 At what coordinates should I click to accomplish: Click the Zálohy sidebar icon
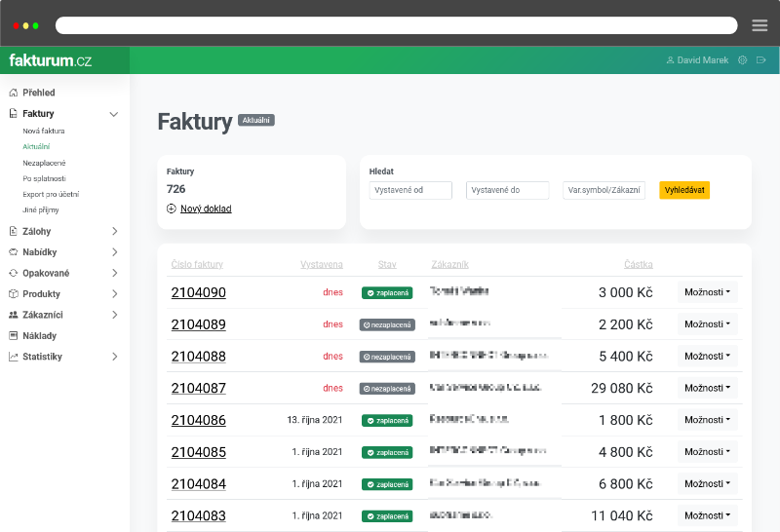[14, 231]
